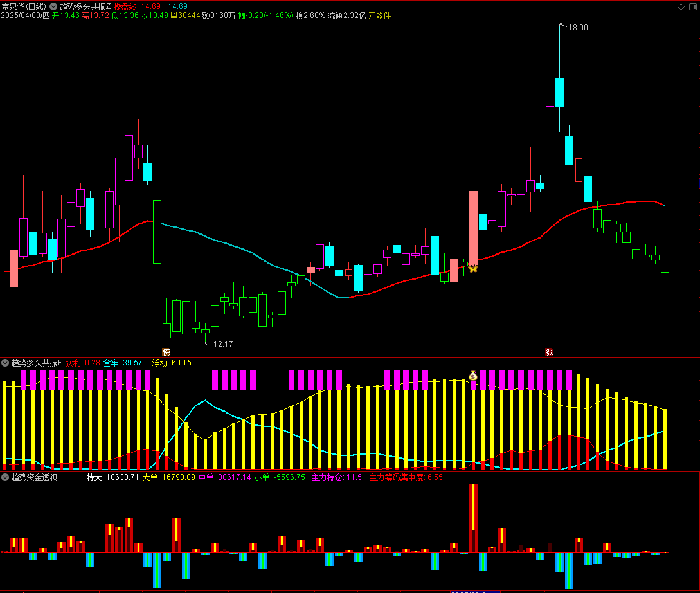This screenshot has width=700, height=593.
Task: Click the diamond icon at top right
Action: (x=681, y=6)
